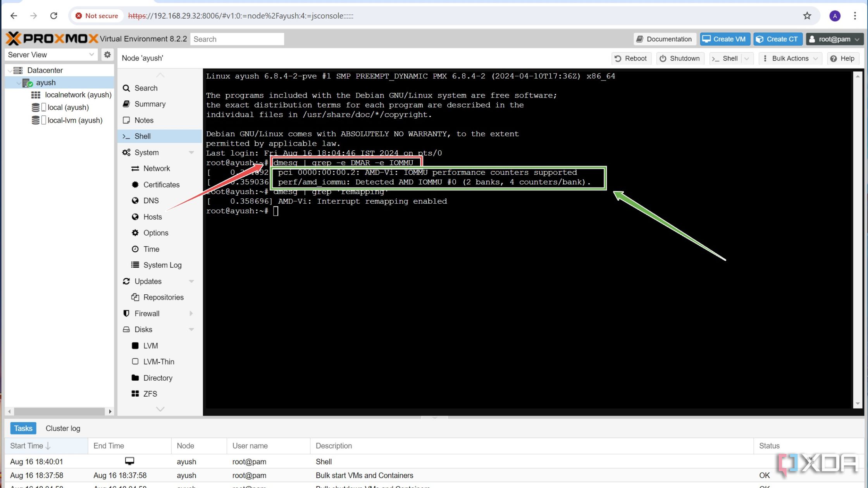The image size is (868, 488).
Task: Click the Reboot icon button
Action: click(631, 58)
